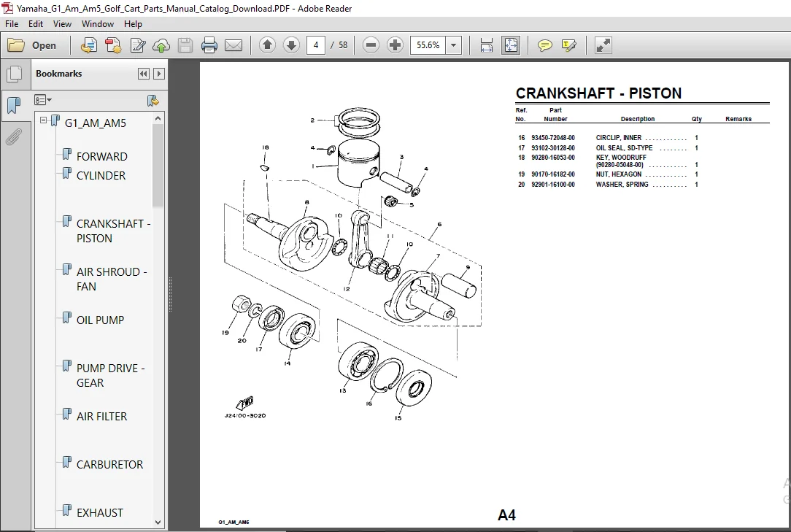Image resolution: width=791 pixels, height=532 pixels.
Task: Click the CARBURETOR bookmark icon
Action: [x=66, y=462]
